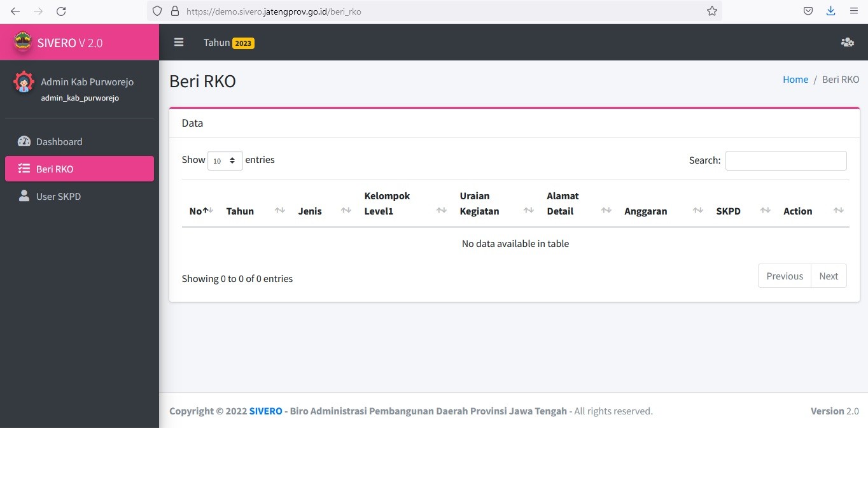
Task: Open Dashboard in the sidebar
Action: pyautogui.click(x=80, y=141)
